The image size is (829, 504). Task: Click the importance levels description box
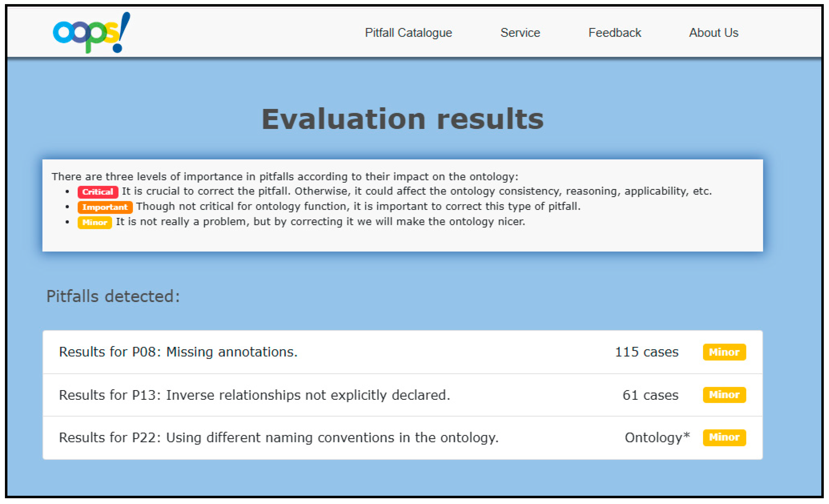tap(402, 237)
